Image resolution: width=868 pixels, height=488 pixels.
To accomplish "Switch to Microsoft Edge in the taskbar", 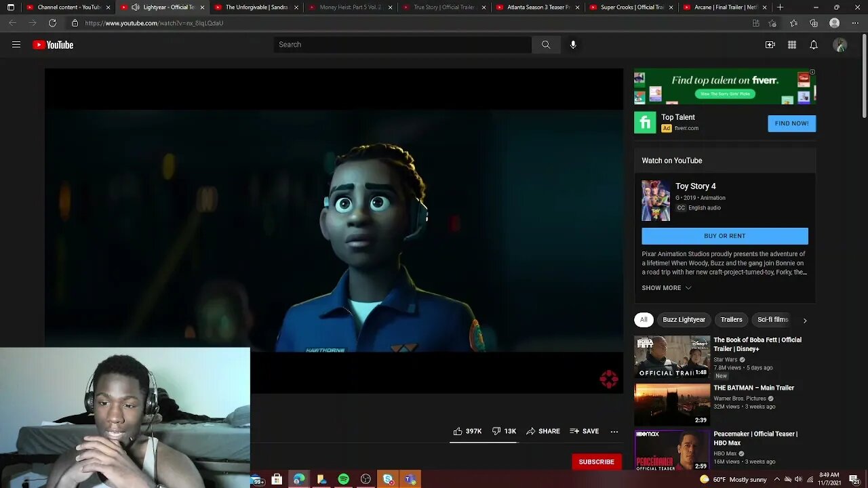I will 299,479.
